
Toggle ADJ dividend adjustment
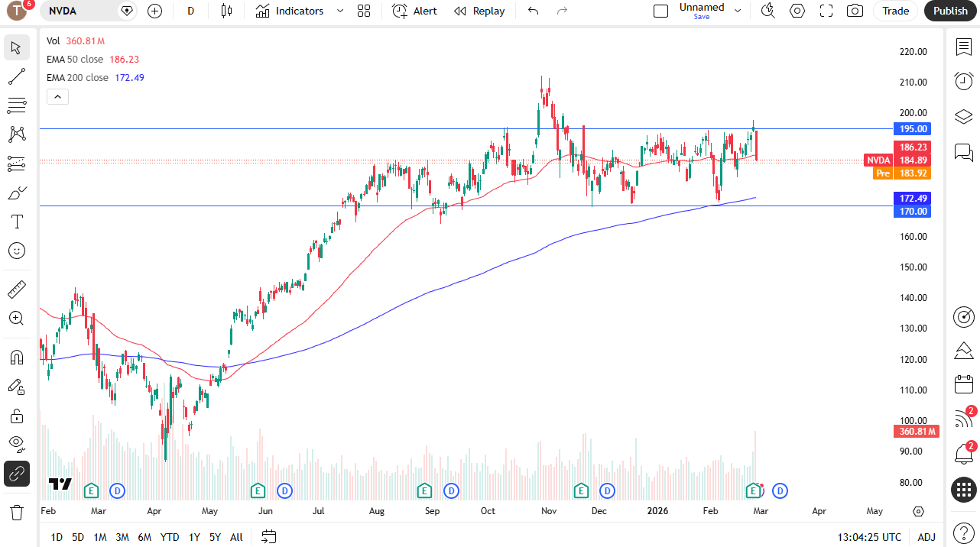coord(926,537)
